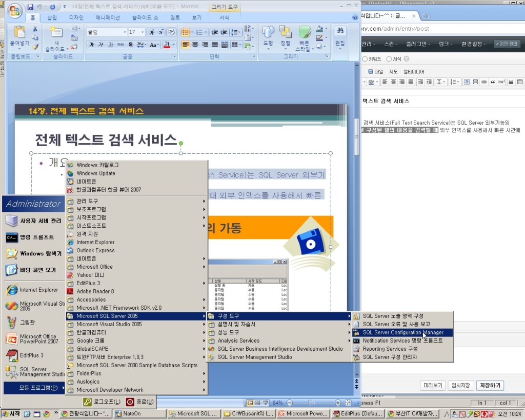Open 모든 프로그램 in Start menu
525x420 pixels.
[34, 388]
